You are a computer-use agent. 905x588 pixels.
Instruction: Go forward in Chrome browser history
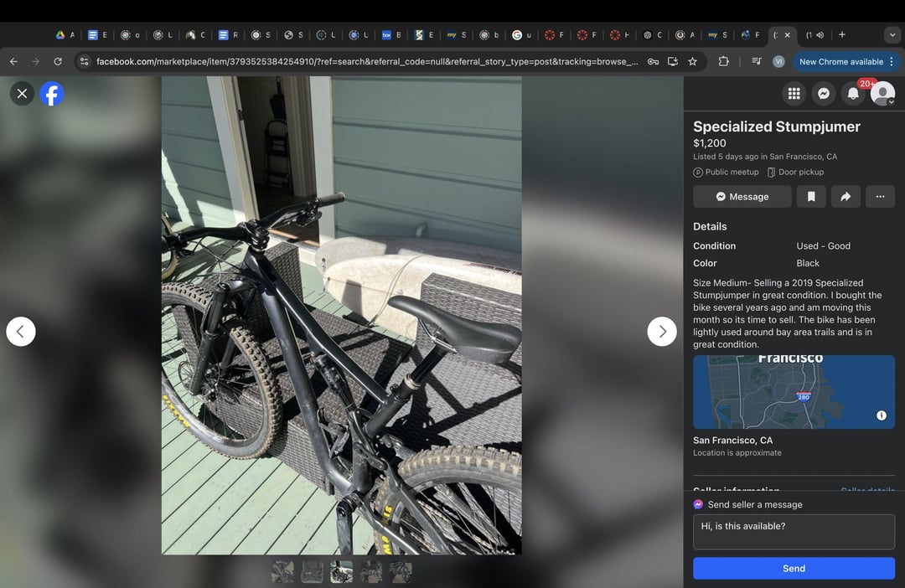point(36,61)
